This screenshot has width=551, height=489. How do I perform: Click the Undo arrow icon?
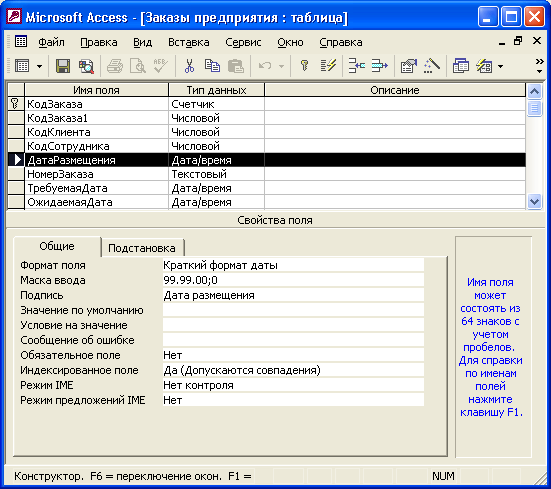[x=265, y=66]
